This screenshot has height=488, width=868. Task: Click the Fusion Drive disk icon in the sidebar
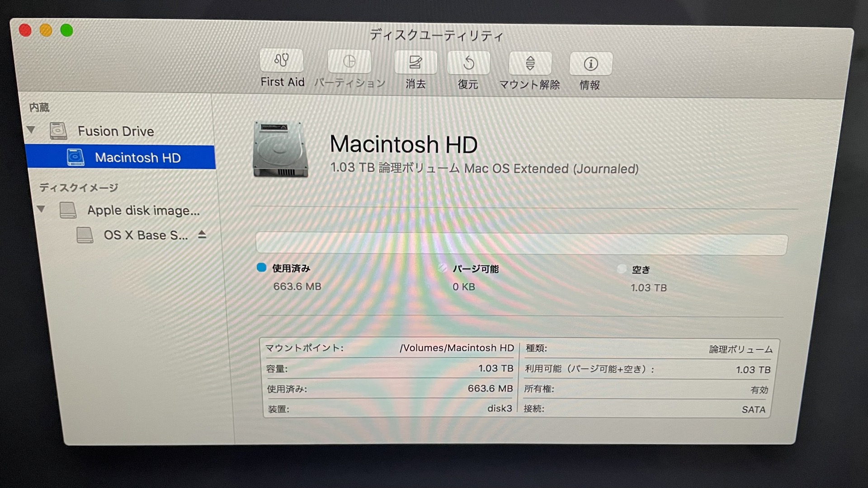pos(58,131)
